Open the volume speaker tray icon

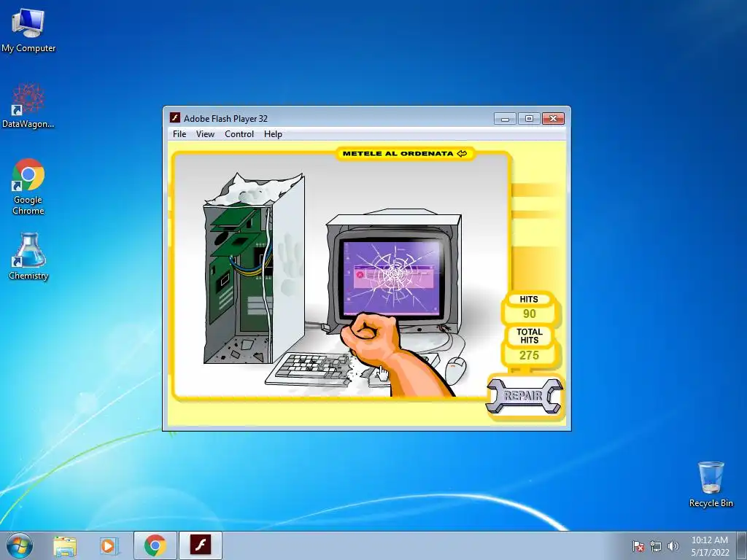pos(673,546)
